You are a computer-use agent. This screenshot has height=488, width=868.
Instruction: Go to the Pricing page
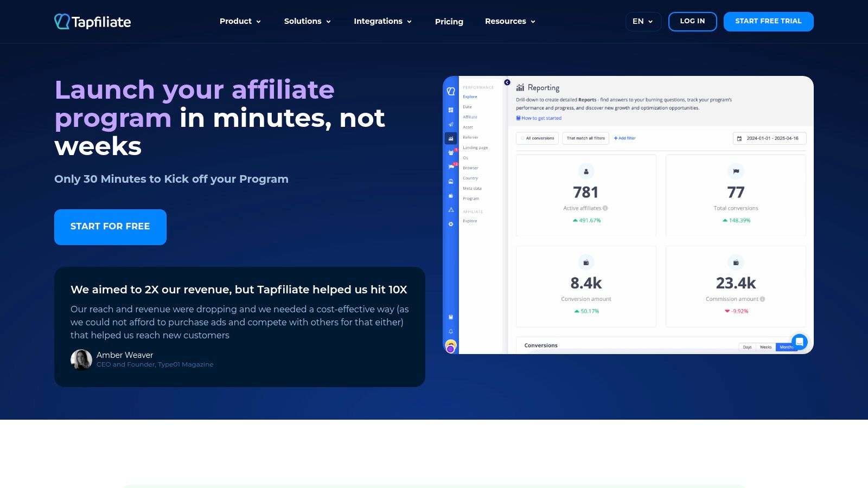[x=449, y=22]
